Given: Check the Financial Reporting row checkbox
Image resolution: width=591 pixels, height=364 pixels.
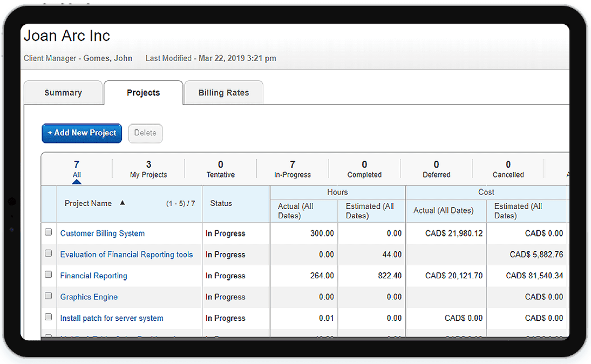Looking at the screenshot, I should tap(48, 274).
